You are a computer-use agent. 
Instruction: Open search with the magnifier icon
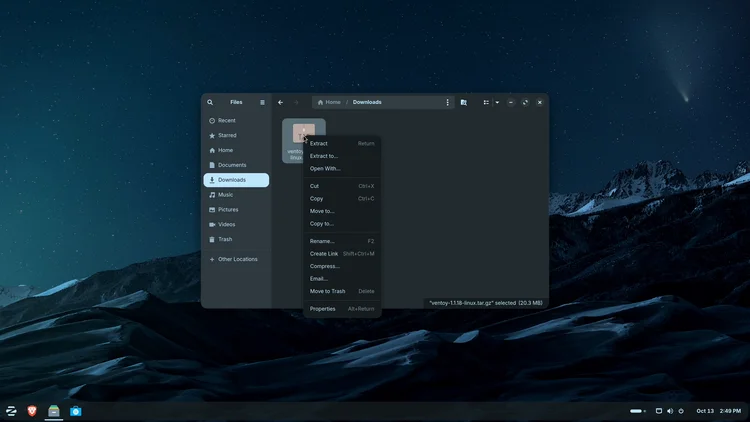click(x=210, y=102)
